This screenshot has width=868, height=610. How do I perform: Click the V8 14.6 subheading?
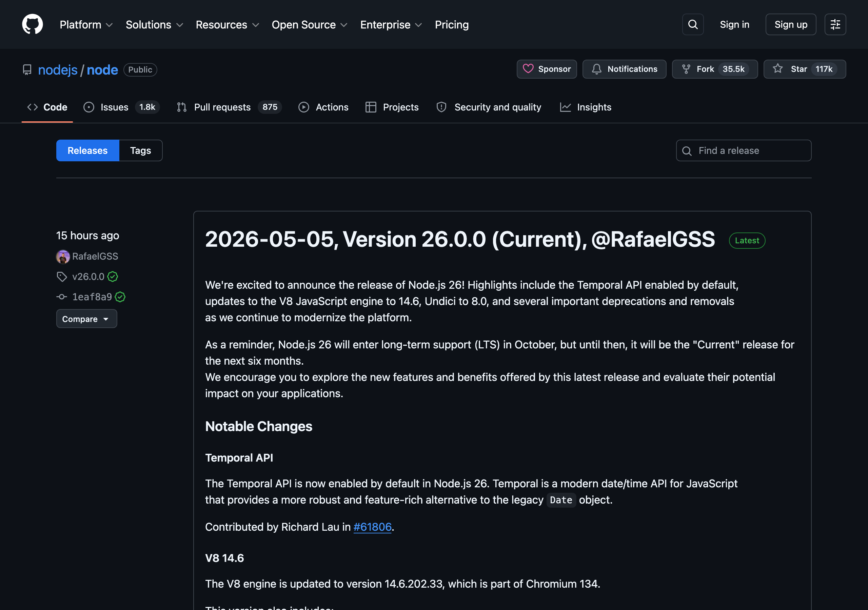(224, 558)
